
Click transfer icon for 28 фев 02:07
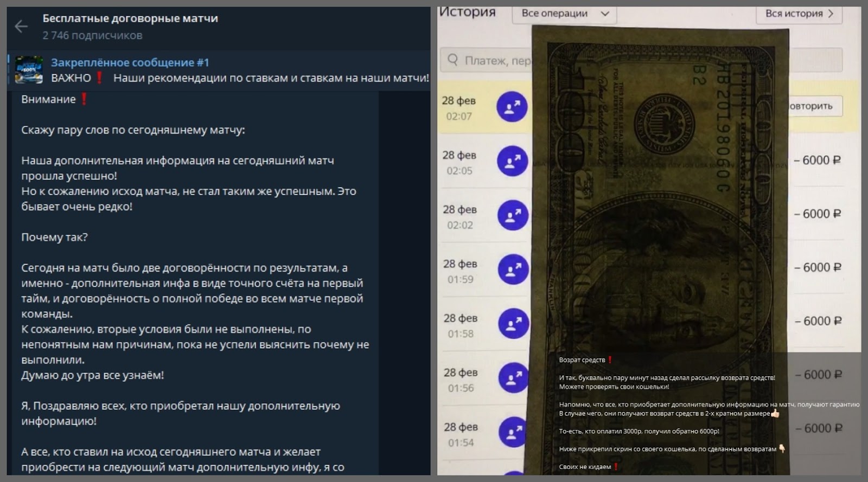tap(512, 107)
